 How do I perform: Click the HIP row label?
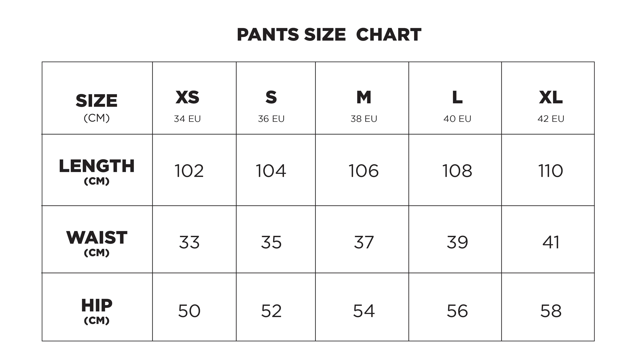(x=97, y=305)
